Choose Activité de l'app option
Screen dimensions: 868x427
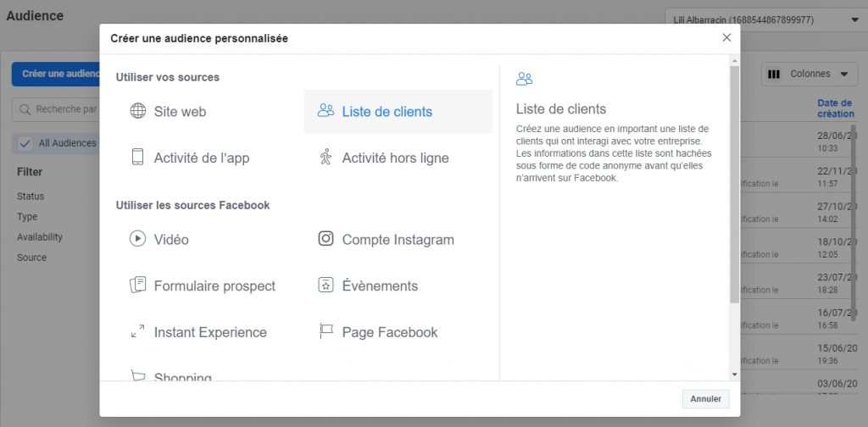(x=210, y=158)
